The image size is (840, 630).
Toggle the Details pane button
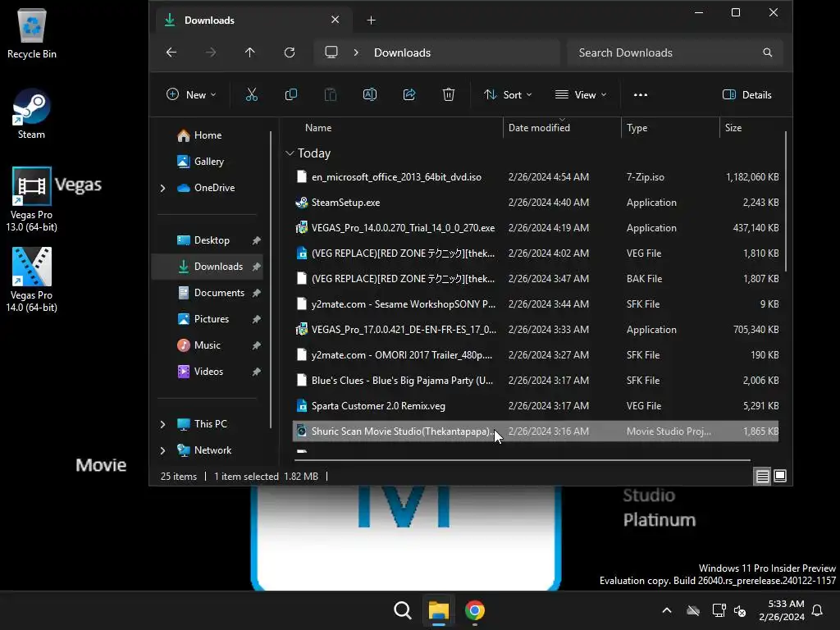coord(747,95)
